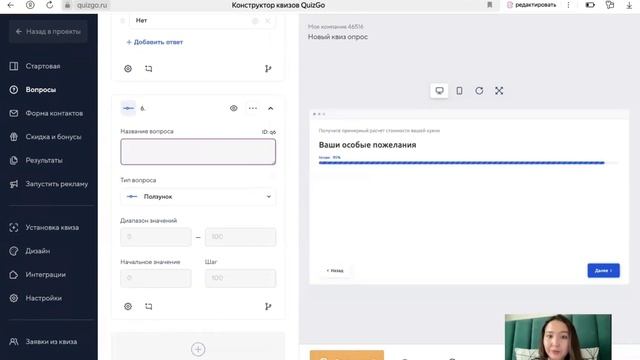Click crop icon of question 5 card
The height and width of the screenshot is (360, 640).
click(149, 69)
